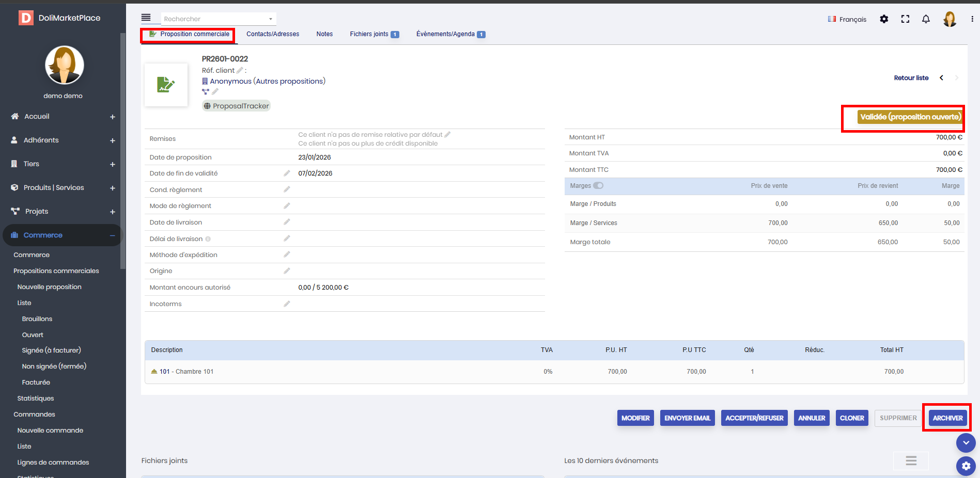Expand the Tiers sidebar menu
Screen dimensions: 980x478
pyautogui.click(x=112, y=164)
